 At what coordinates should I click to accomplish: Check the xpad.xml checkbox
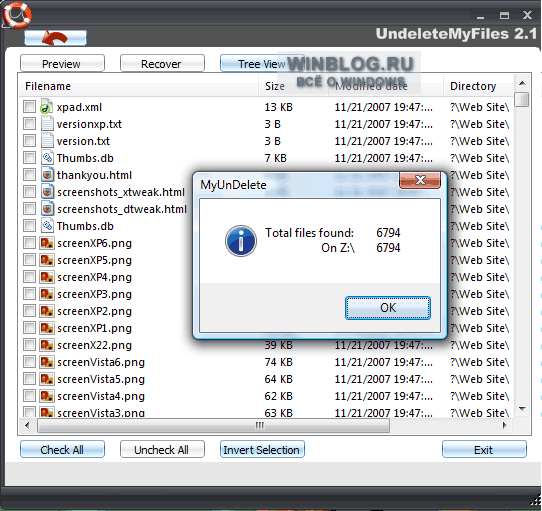point(29,106)
